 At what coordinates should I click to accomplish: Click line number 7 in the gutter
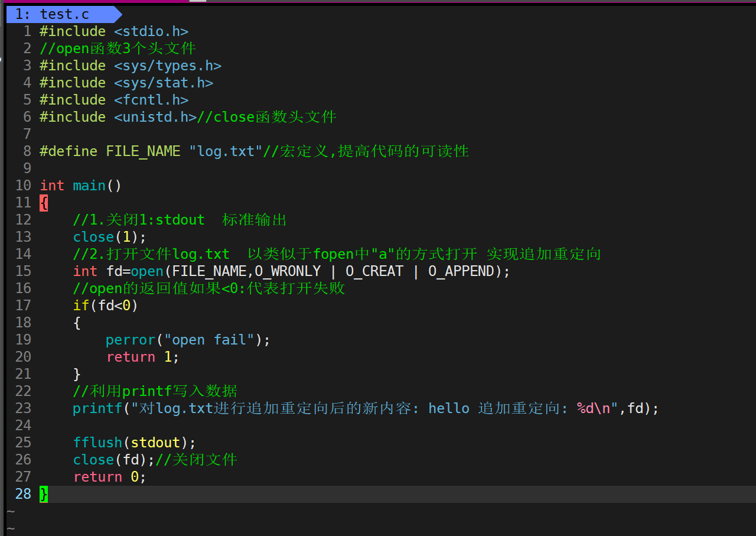[27, 134]
